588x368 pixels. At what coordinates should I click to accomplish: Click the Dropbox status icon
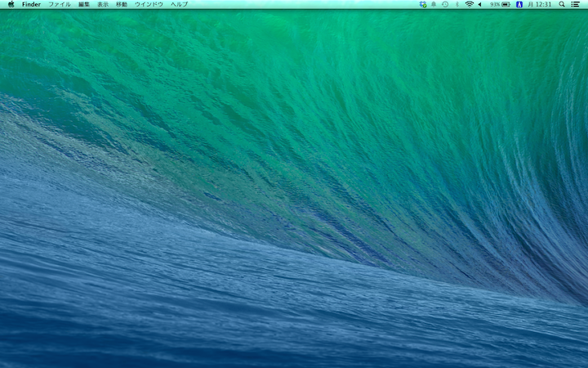(x=423, y=4)
